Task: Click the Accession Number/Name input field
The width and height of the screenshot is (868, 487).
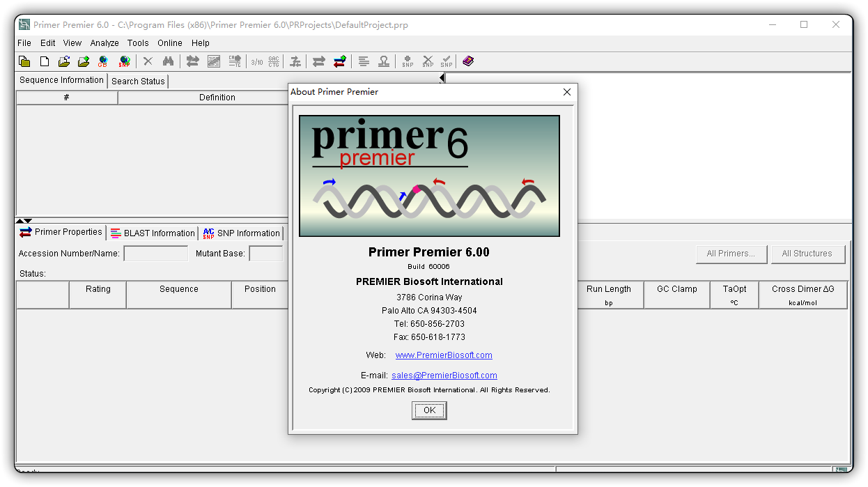Action: (x=155, y=254)
